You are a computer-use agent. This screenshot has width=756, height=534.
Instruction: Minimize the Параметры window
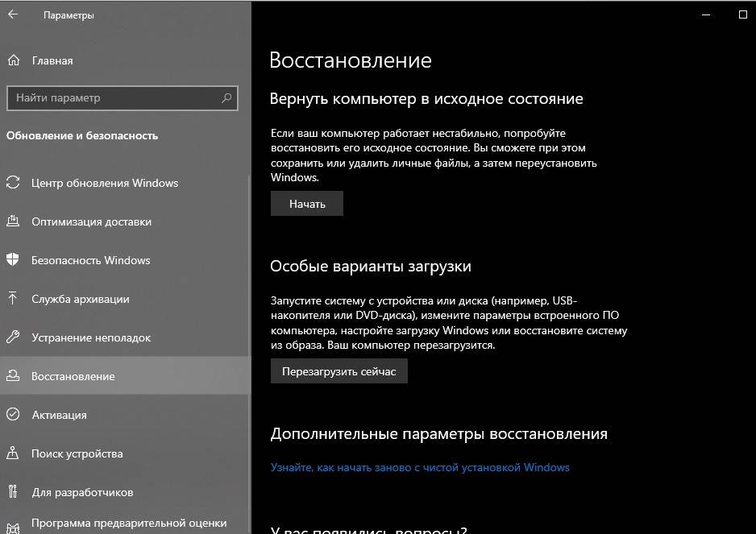click(706, 14)
